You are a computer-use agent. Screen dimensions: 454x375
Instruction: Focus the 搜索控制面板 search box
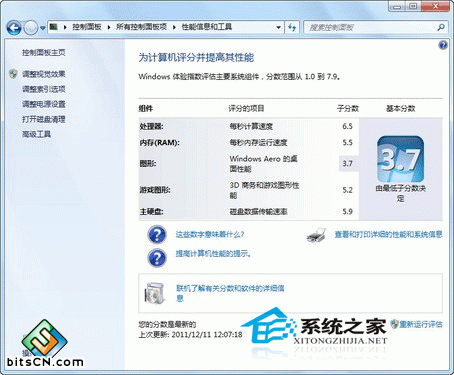coord(370,27)
